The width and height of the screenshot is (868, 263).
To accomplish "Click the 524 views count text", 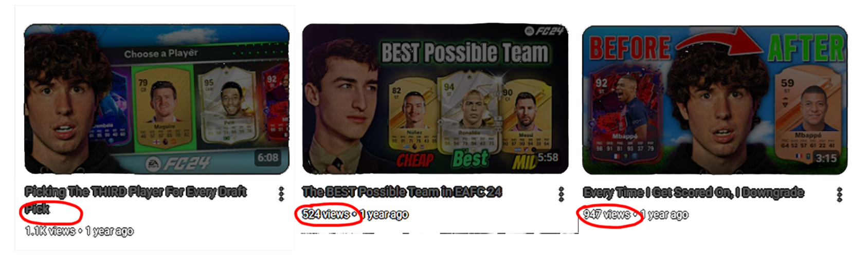I will pos(326,214).
